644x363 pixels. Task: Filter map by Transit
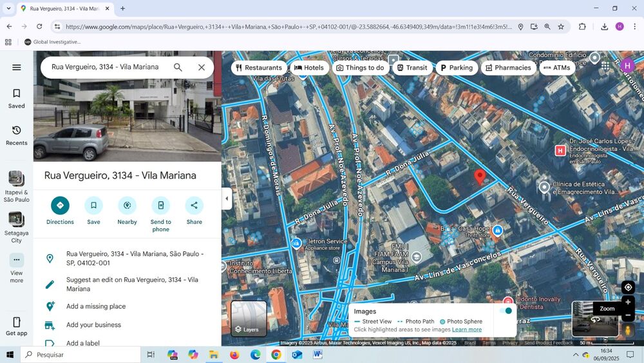(x=412, y=68)
